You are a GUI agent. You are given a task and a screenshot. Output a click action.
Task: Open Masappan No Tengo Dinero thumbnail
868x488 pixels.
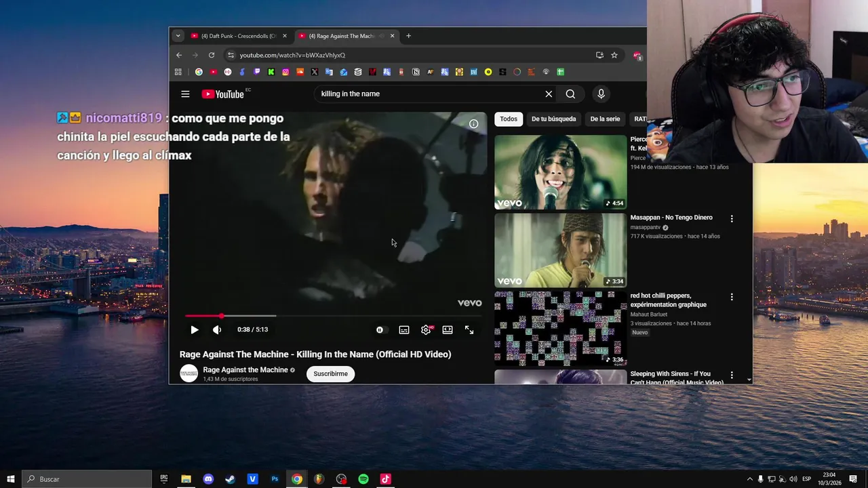point(561,250)
